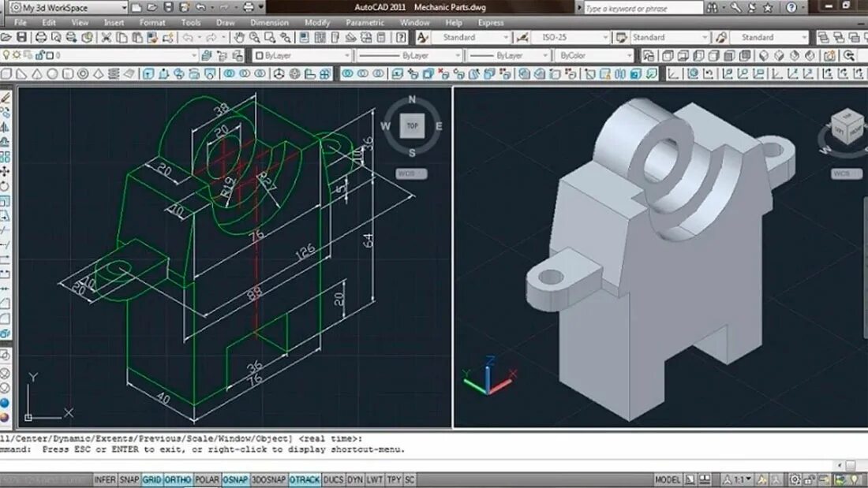Open the Help question mark toolbar icon
The width and height of the screenshot is (868, 488).
[402, 38]
